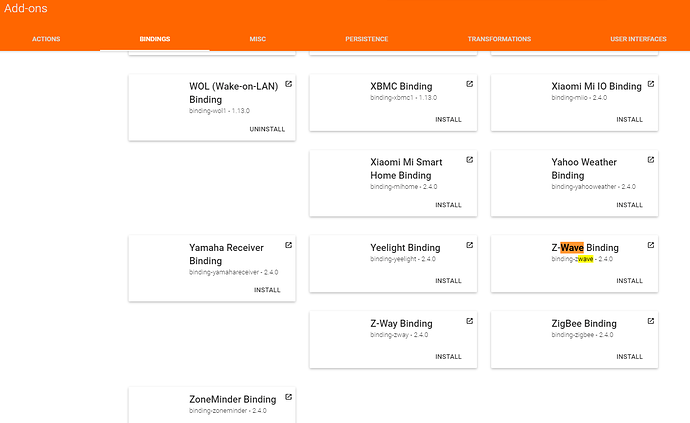Click the ZigBee Binding title
The image size is (690, 423).
pos(584,324)
